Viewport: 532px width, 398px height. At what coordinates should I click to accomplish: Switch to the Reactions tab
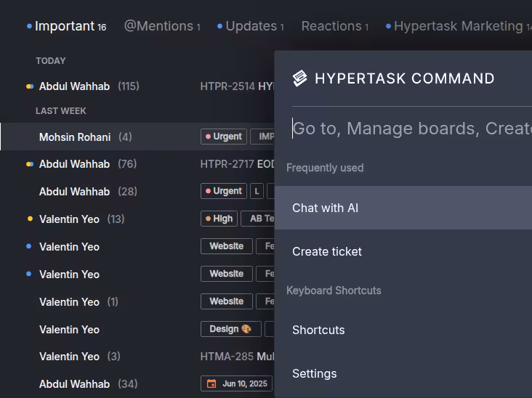coord(331,26)
